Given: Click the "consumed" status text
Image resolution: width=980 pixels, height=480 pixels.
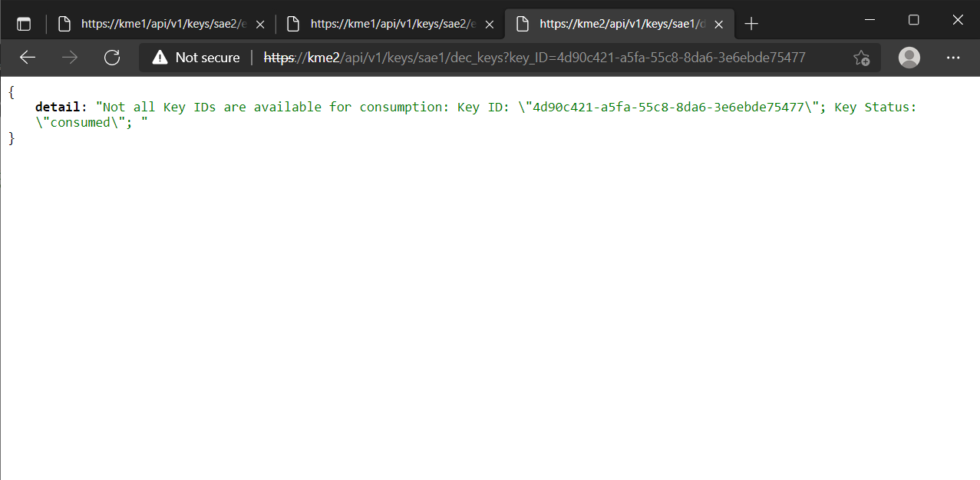Looking at the screenshot, I should coord(80,123).
